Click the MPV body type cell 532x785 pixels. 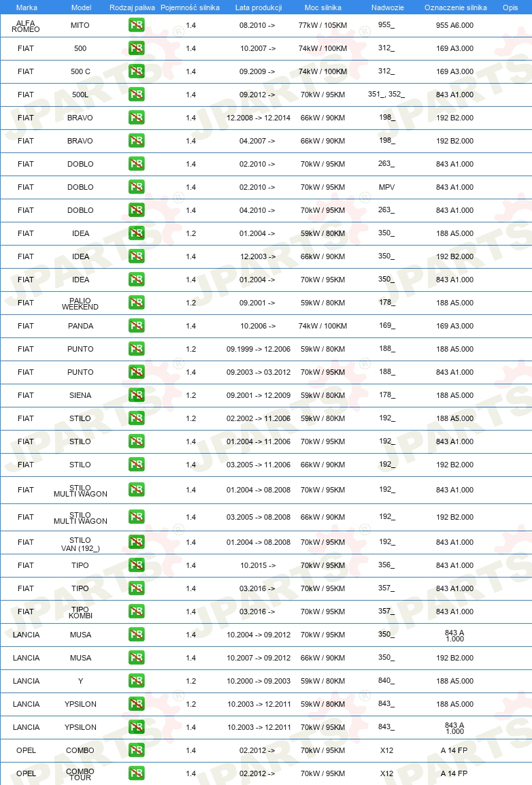tap(386, 187)
